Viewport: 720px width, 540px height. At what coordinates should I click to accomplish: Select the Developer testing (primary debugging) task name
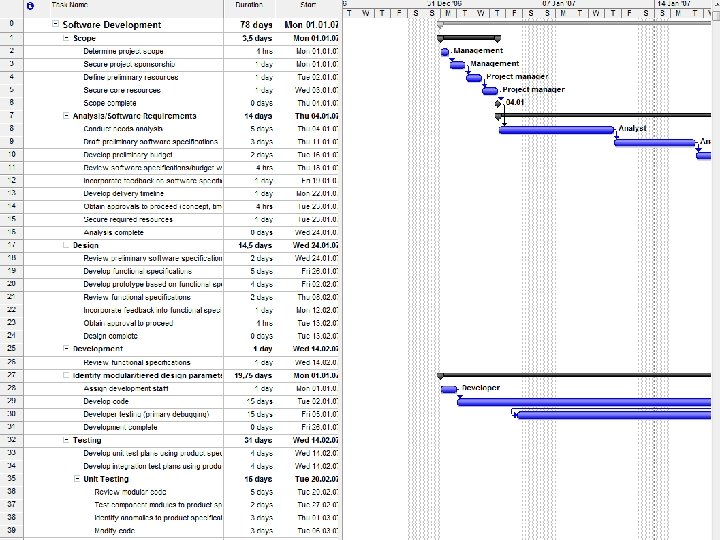pos(146,414)
